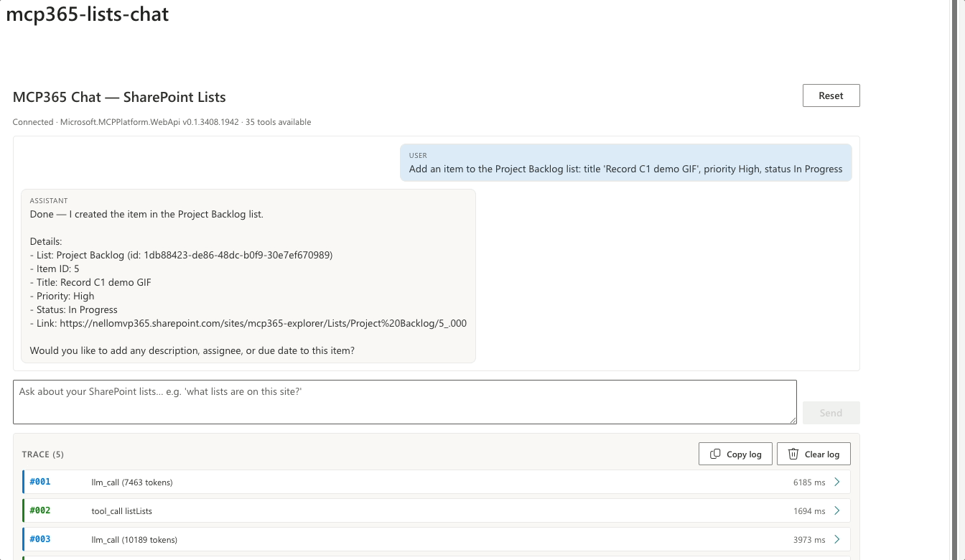Screen dimensions: 965x560
Task: Clear the trace log
Action: tap(814, 454)
